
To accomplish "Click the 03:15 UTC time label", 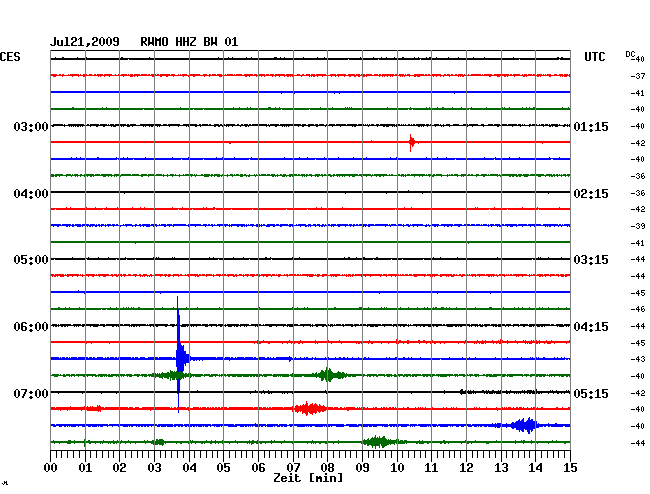I will (x=591, y=260).
